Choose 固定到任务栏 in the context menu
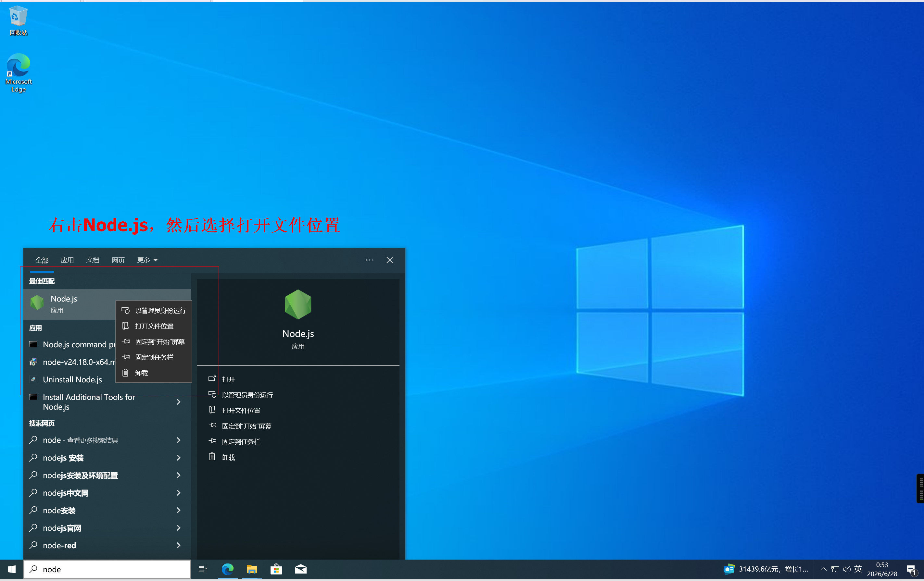924x581 pixels. coord(154,357)
